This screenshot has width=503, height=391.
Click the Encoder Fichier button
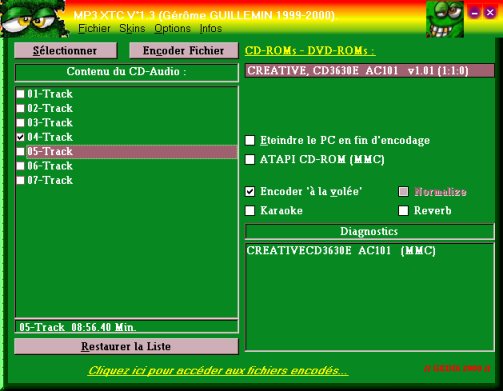tap(184, 50)
